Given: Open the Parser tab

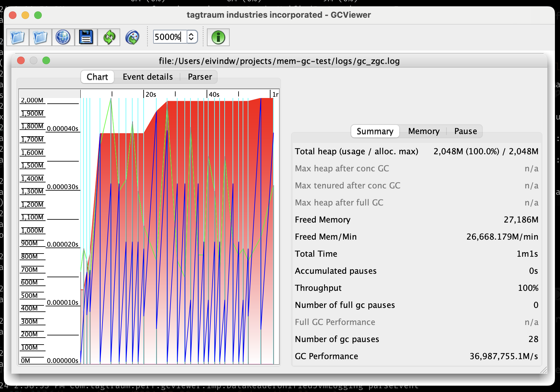Looking at the screenshot, I should click(200, 77).
